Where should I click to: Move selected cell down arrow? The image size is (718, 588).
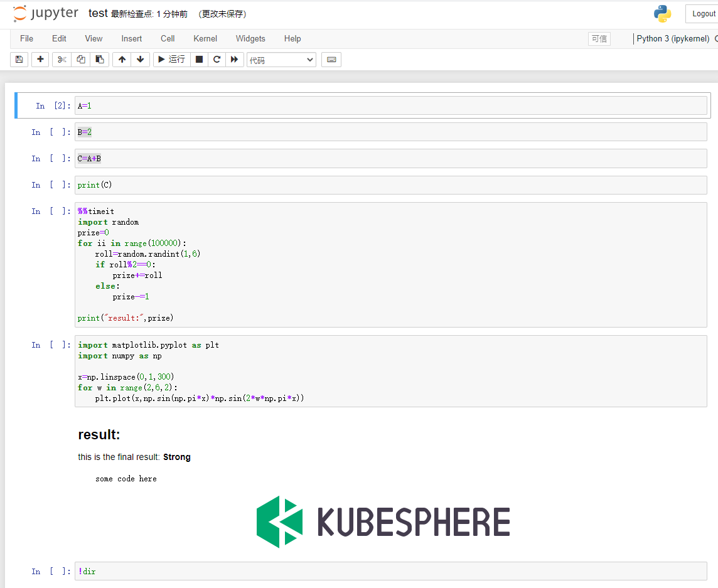coord(140,60)
